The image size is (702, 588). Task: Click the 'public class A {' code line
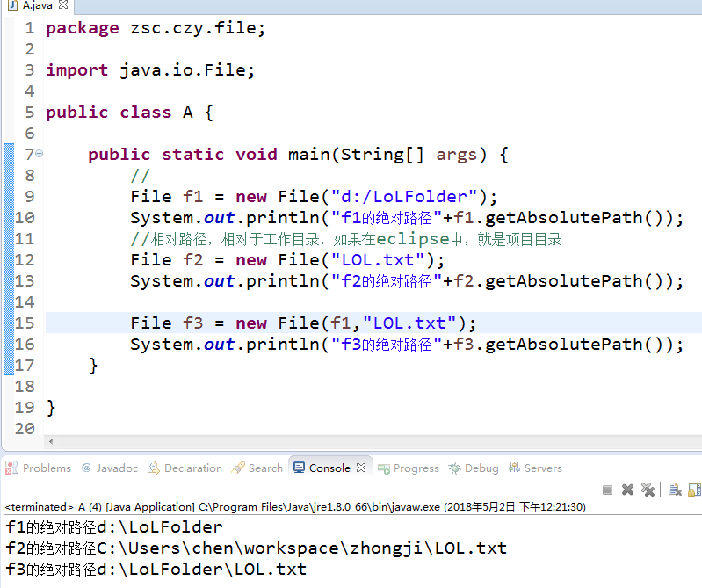tap(129, 112)
